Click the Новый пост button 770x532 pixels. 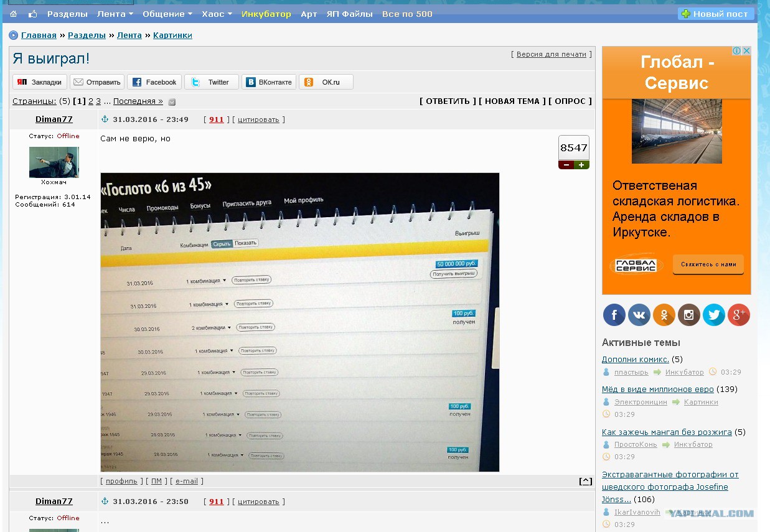click(715, 14)
